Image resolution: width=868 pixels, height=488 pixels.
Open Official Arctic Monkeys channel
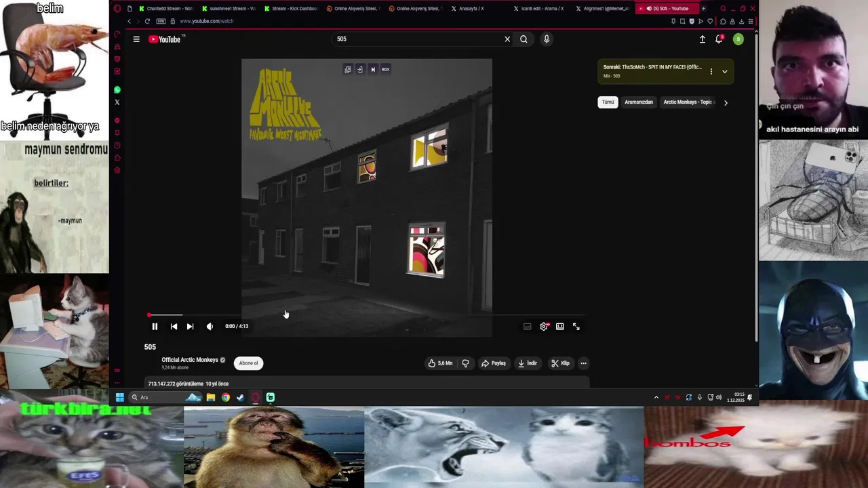190,360
